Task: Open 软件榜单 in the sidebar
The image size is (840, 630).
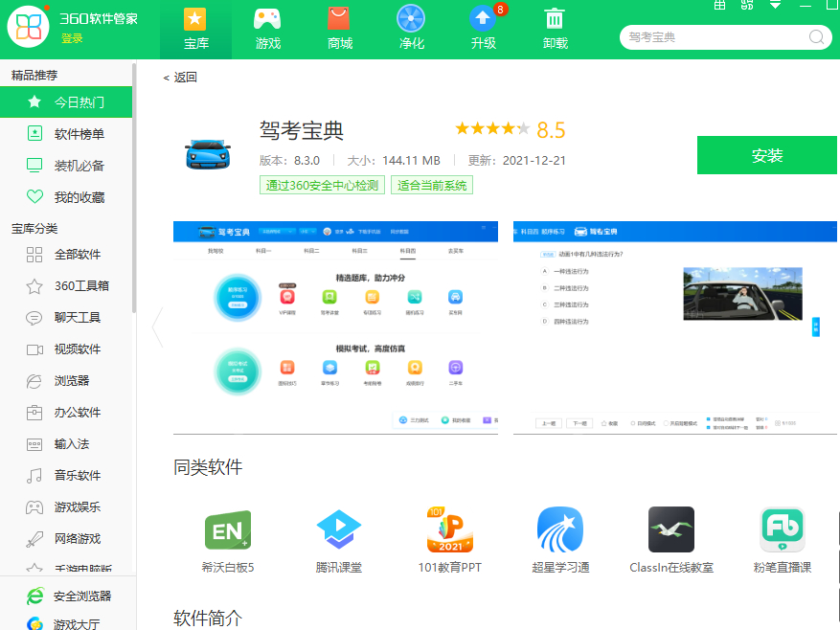Action: (x=66, y=134)
